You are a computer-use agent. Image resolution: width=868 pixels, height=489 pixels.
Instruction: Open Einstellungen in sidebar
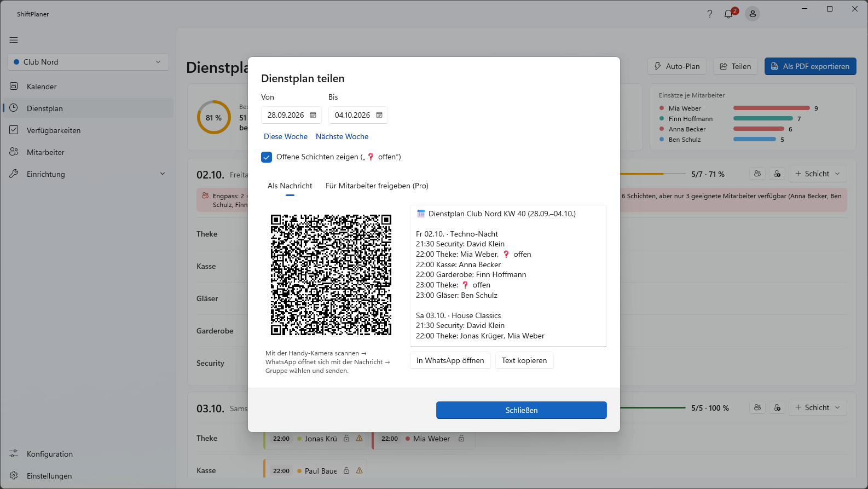pyautogui.click(x=88, y=476)
